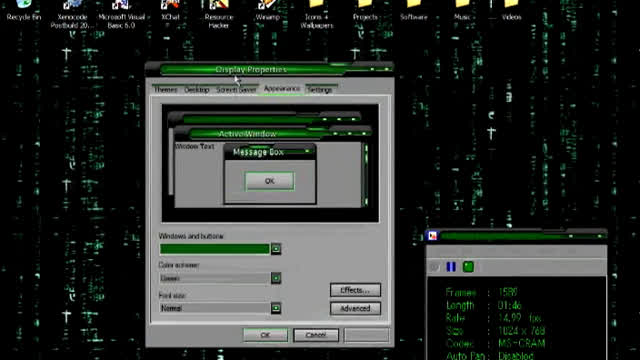Click the Advanced button
Screen dimensions: 640x360
point(355,308)
